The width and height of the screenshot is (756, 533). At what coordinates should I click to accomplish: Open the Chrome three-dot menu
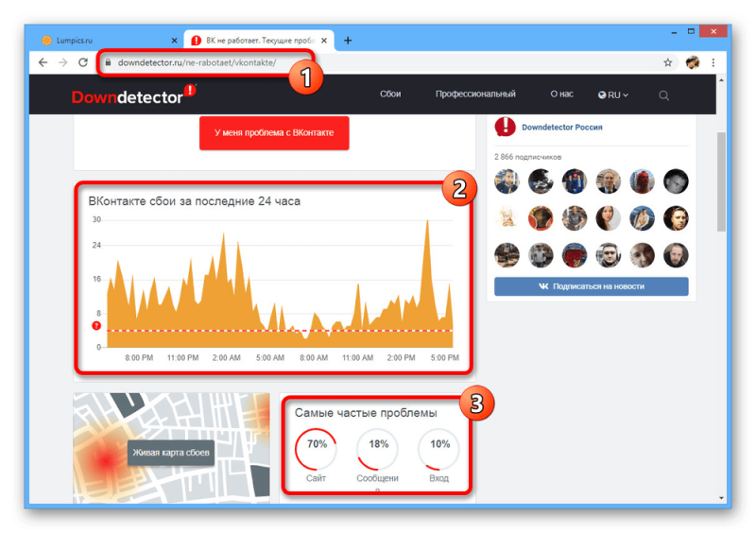(x=713, y=62)
